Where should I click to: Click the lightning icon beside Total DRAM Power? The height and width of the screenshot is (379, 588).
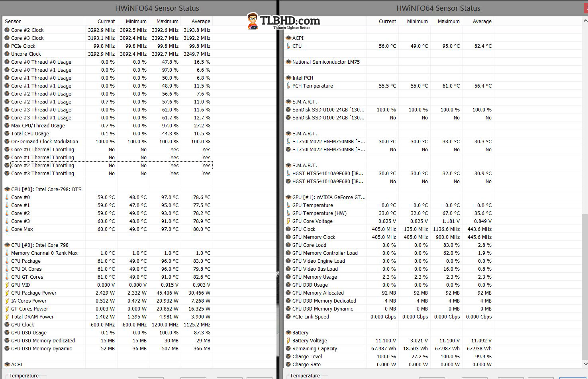pyautogui.click(x=7, y=316)
